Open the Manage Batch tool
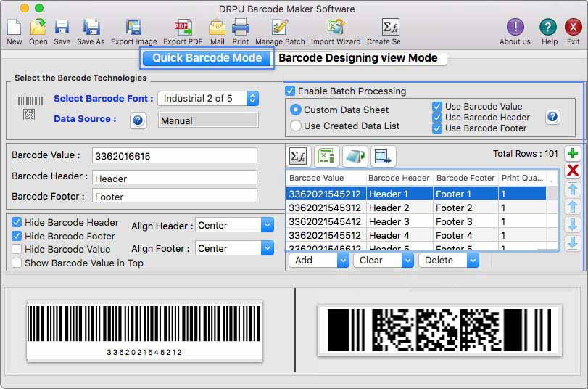 click(280, 28)
